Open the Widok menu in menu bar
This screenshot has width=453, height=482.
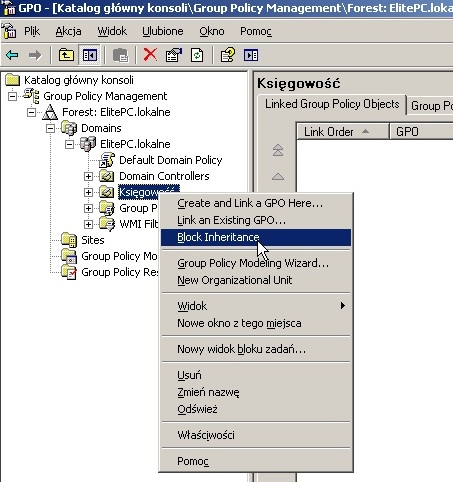pos(112,31)
